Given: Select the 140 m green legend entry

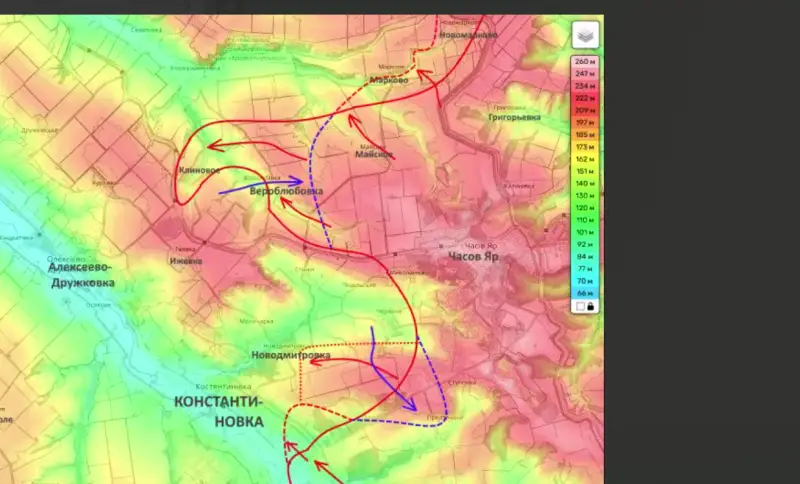Looking at the screenshot, I should (x=585, y=184).
